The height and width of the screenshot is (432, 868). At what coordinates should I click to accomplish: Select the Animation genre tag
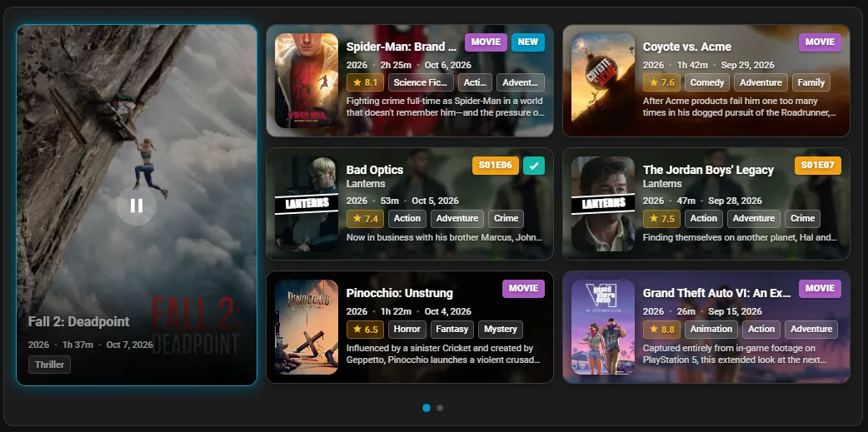point(711,329)
